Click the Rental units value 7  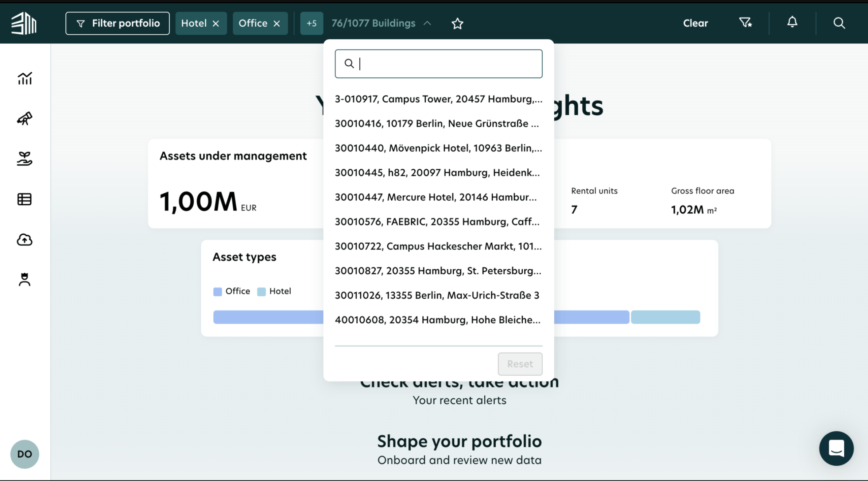pos(574,209)
